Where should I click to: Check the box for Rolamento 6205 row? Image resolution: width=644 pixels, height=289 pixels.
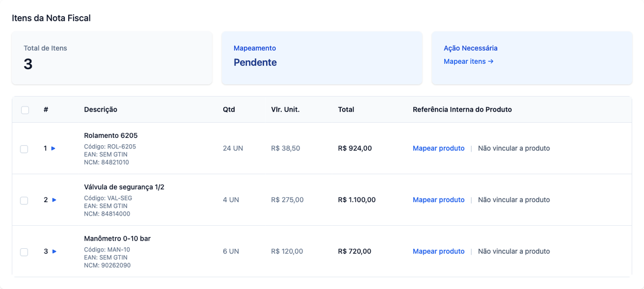tap(24, 149)
